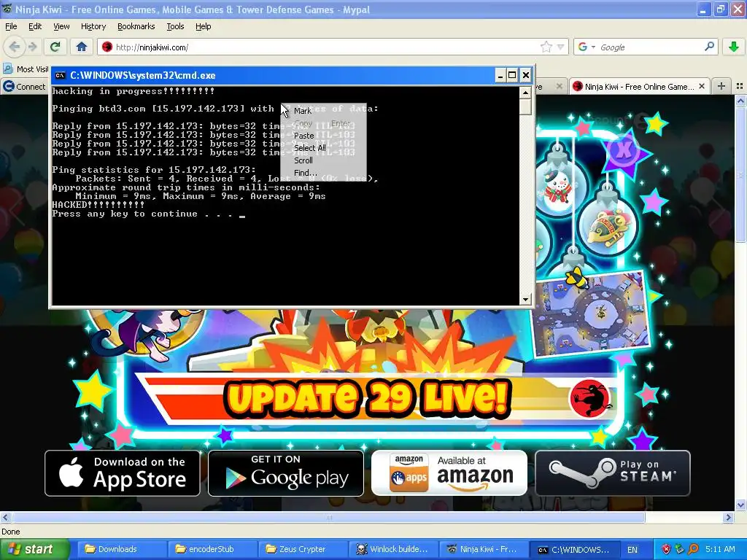Open the History menu
This screenshot has width=747, height=560.
93,26
